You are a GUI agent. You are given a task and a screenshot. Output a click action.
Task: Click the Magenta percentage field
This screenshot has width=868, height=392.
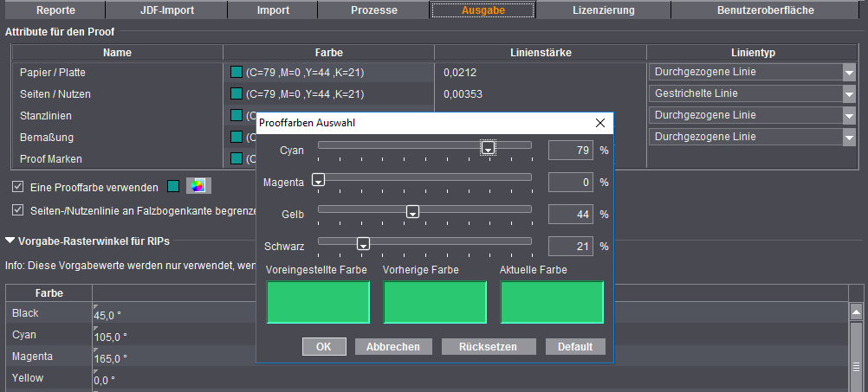[571, 182]
